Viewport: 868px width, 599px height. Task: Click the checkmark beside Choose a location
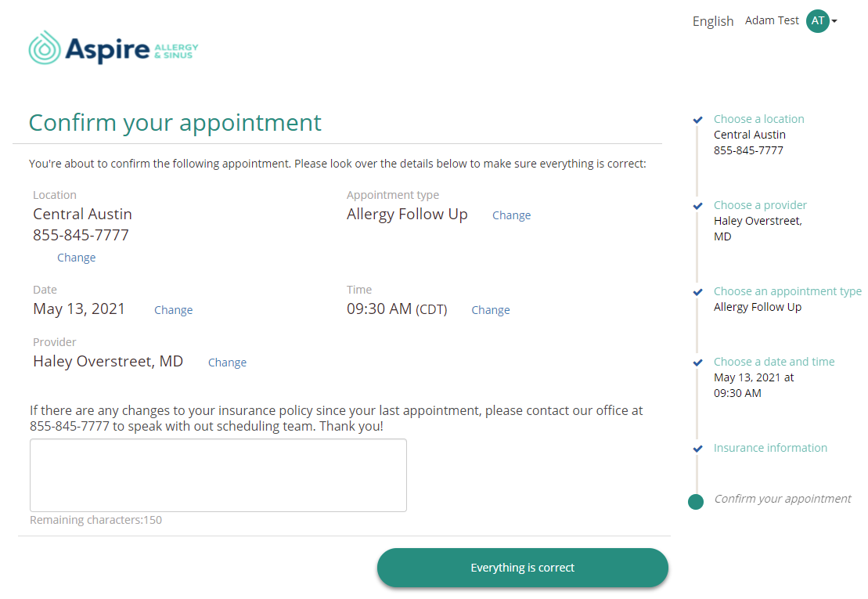[x=697, y=120]
